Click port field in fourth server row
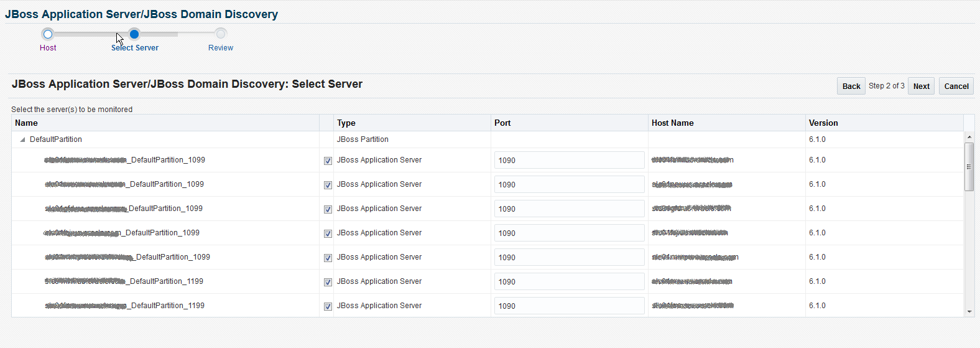Screen dimensions: 980x348 (570, 233)
